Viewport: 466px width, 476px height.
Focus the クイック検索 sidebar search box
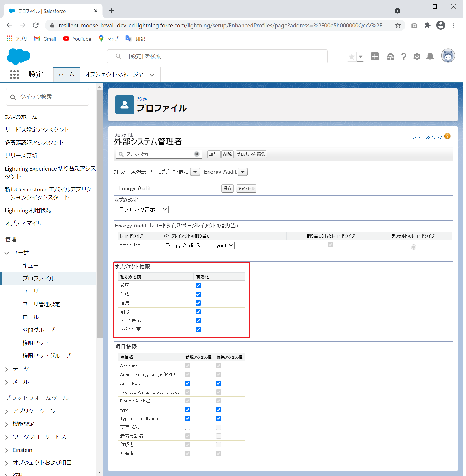tap(47, 97)
